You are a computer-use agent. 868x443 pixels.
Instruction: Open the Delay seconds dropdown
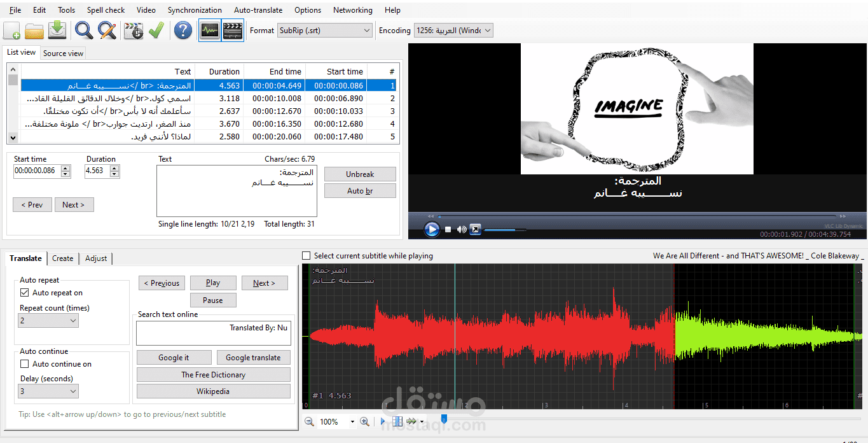48,391
